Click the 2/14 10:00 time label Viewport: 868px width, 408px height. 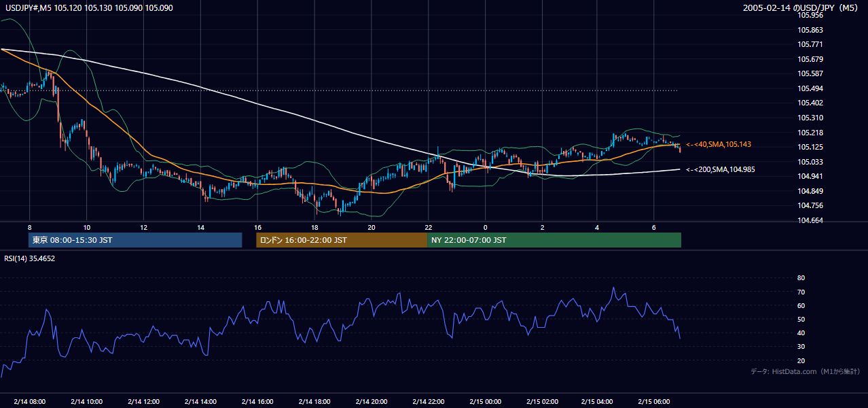tap(86, 401)
